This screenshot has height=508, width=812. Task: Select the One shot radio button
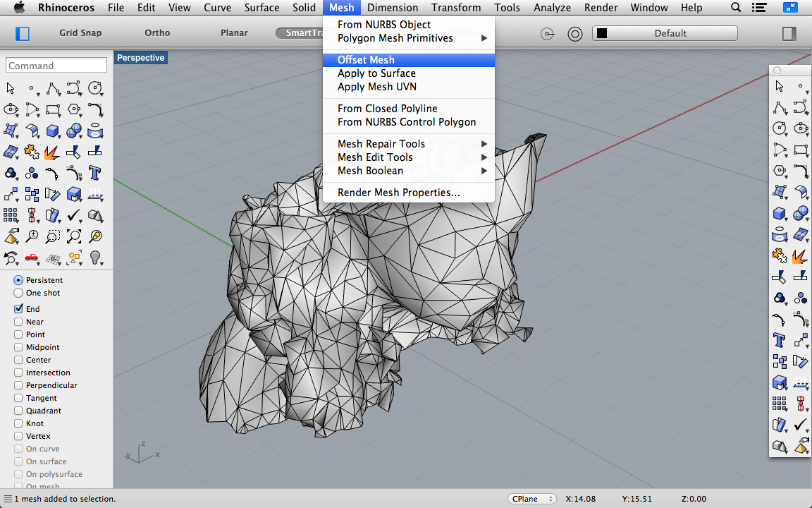[18, 293]
